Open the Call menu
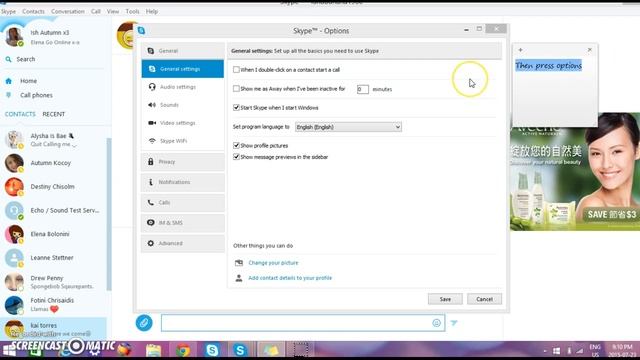Viewport: 640px width, 360px height. click(x=96, y=11)
